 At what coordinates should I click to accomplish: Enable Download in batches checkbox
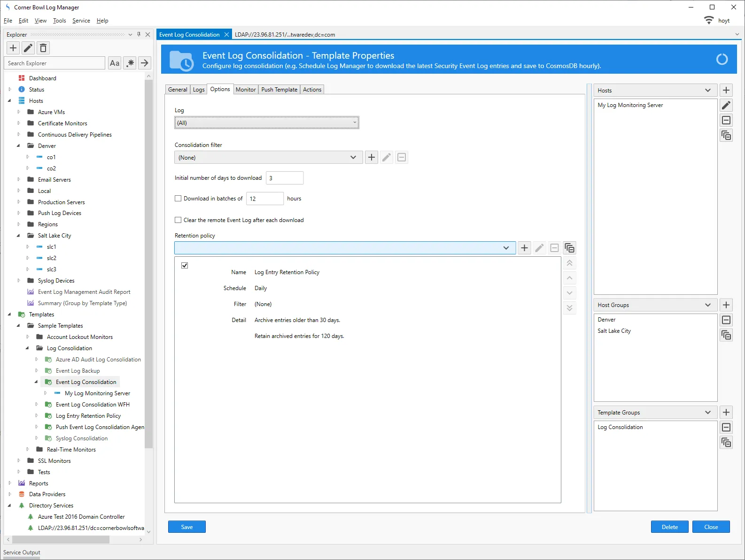coord(178,199)
